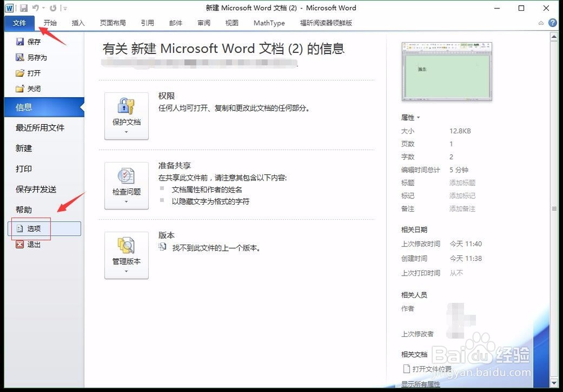
Task: Click 退出 to quit Word
Action: 29,245
